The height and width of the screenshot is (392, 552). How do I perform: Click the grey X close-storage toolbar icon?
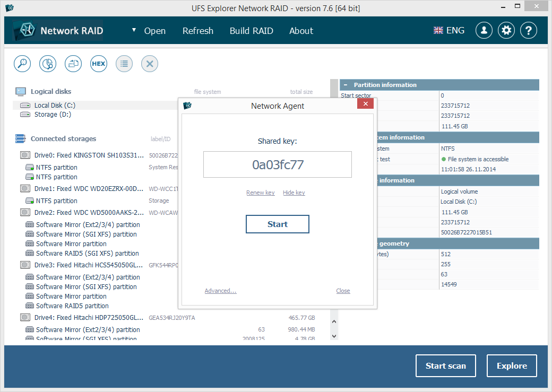(150, 64)
